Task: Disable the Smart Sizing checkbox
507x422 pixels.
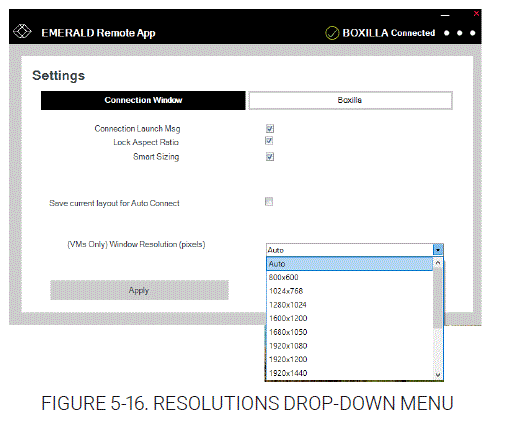Action: click(270, 156)
